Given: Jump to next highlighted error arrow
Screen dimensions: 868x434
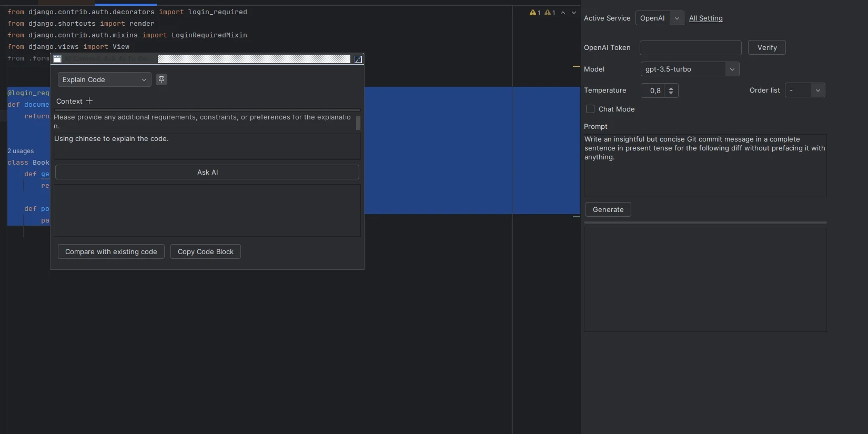Looking at the screenshot, I should [x=574, y=13].
